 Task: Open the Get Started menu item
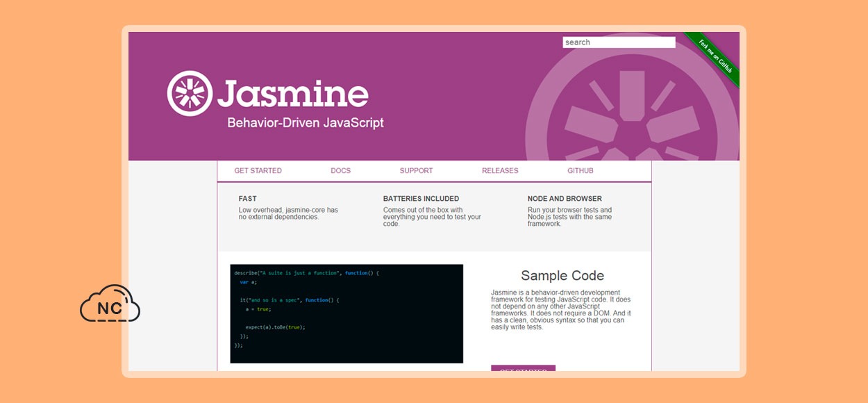point(258,170)
